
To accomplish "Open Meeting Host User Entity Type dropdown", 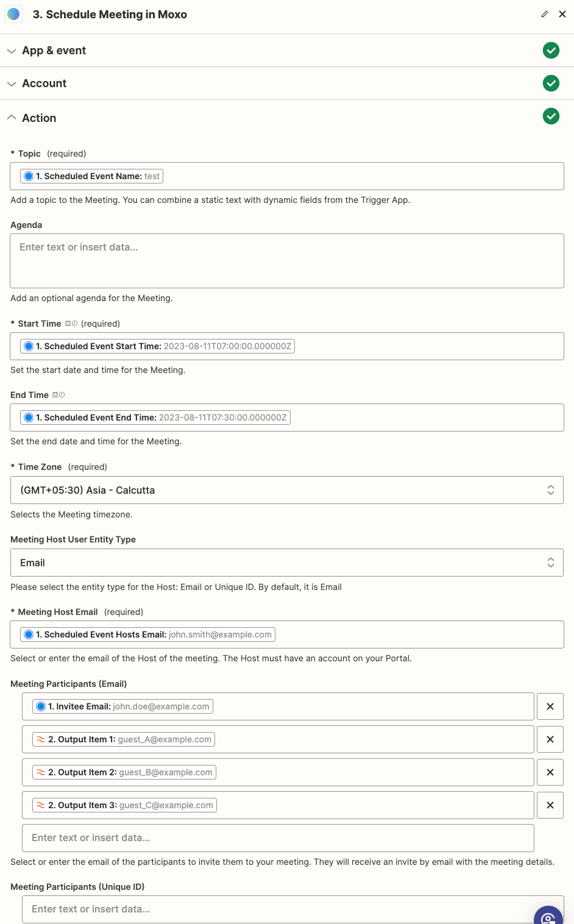I will (x=286, y=563).
